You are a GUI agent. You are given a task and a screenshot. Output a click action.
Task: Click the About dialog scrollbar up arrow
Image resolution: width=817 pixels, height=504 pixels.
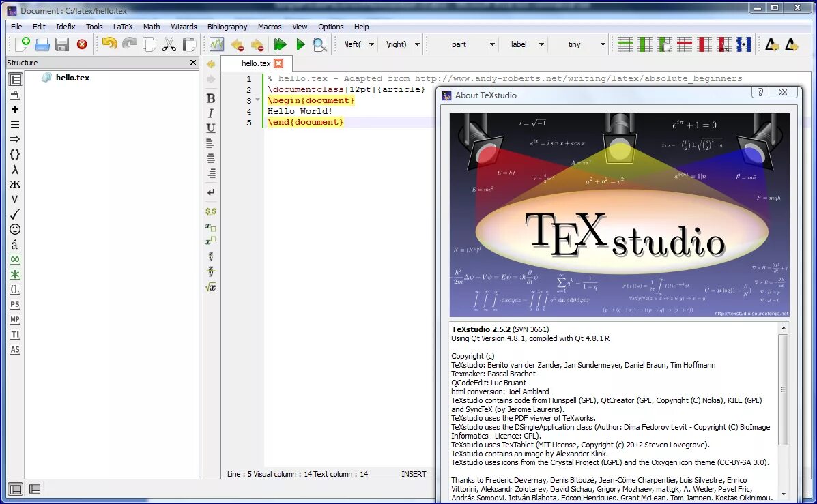point(783,328)
